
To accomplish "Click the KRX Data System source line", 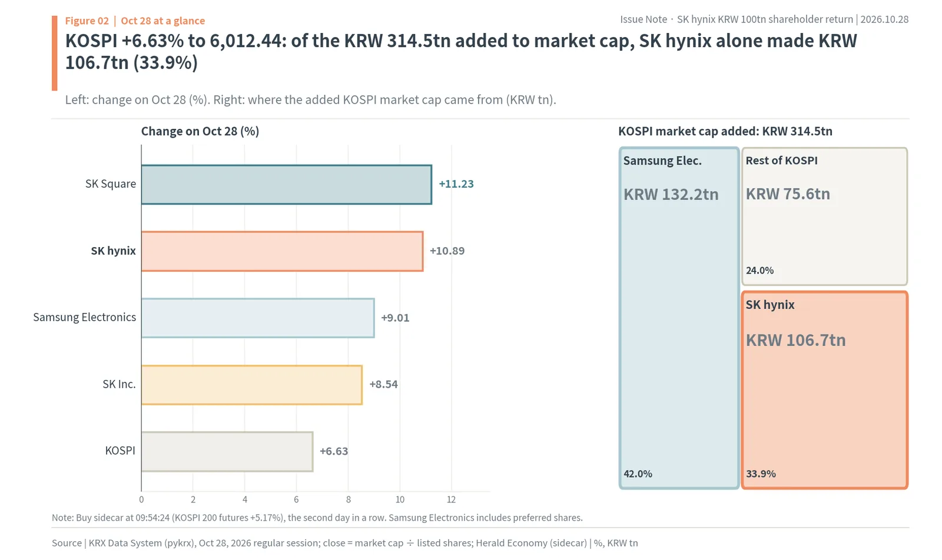I will (x=345, y=544).
